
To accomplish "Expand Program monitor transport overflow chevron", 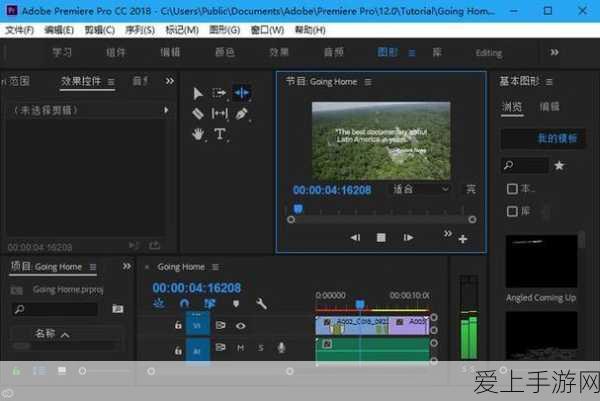I will click(x=447, y=233).
